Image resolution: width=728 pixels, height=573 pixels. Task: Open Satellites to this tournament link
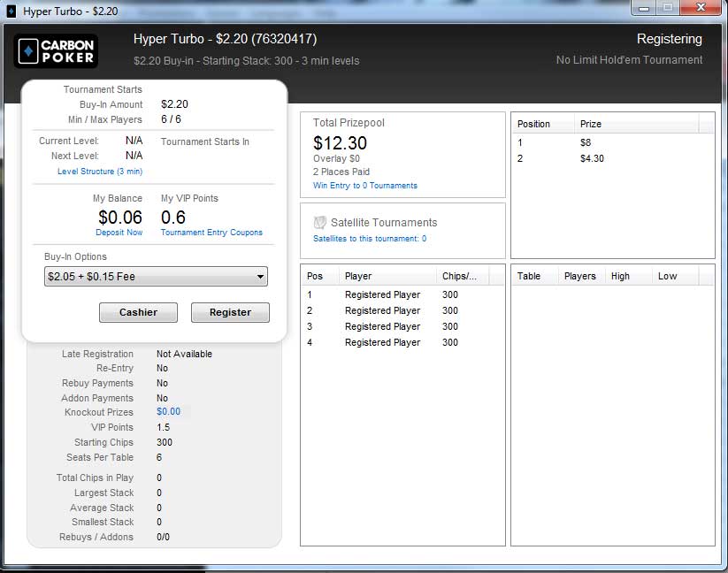click(x=370, y=239)
